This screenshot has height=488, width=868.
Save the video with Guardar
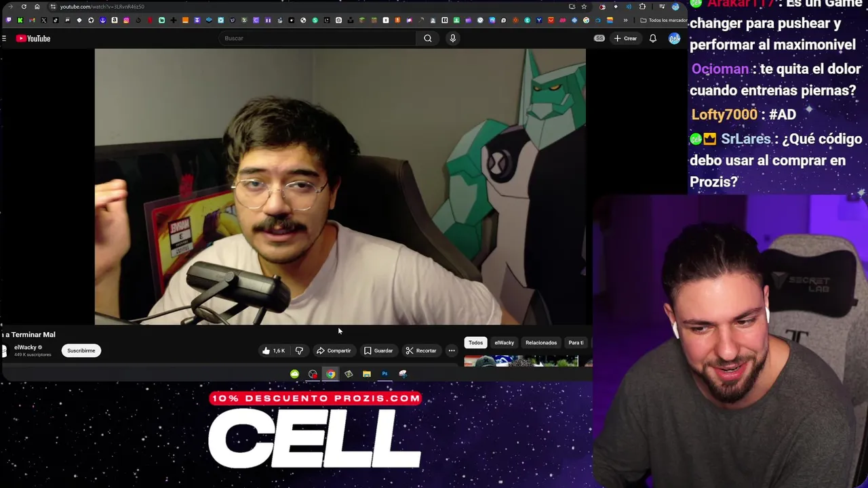pos(378,350)
